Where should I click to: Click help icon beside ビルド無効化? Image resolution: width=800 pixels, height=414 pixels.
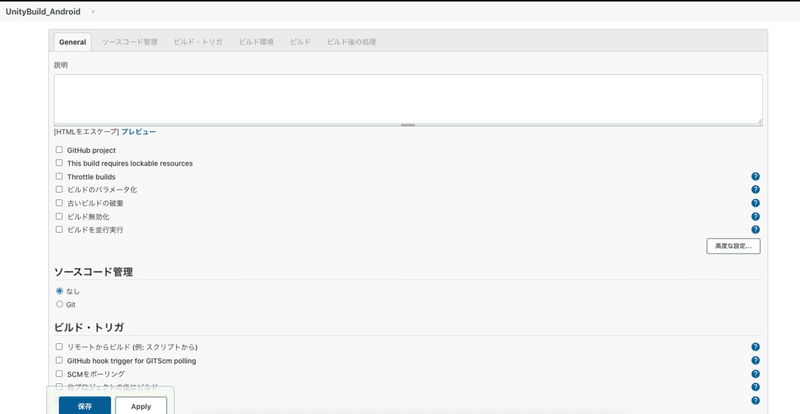point(755,216)
